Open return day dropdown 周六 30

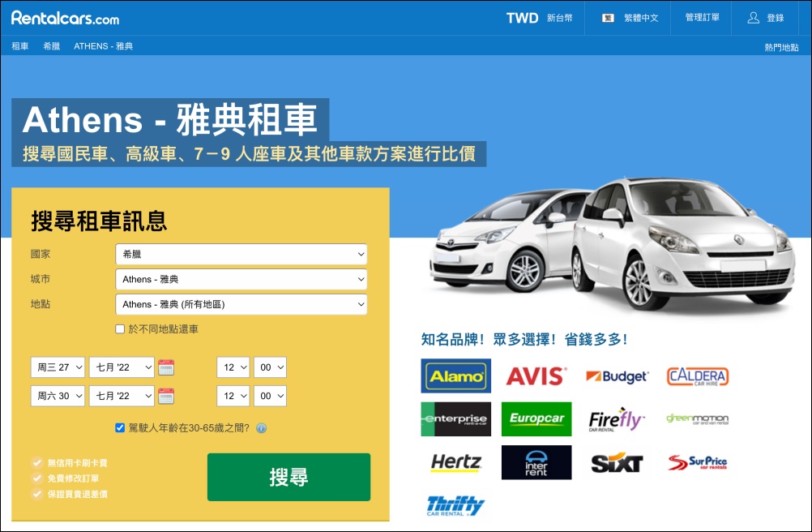click(x=58, y=396)
